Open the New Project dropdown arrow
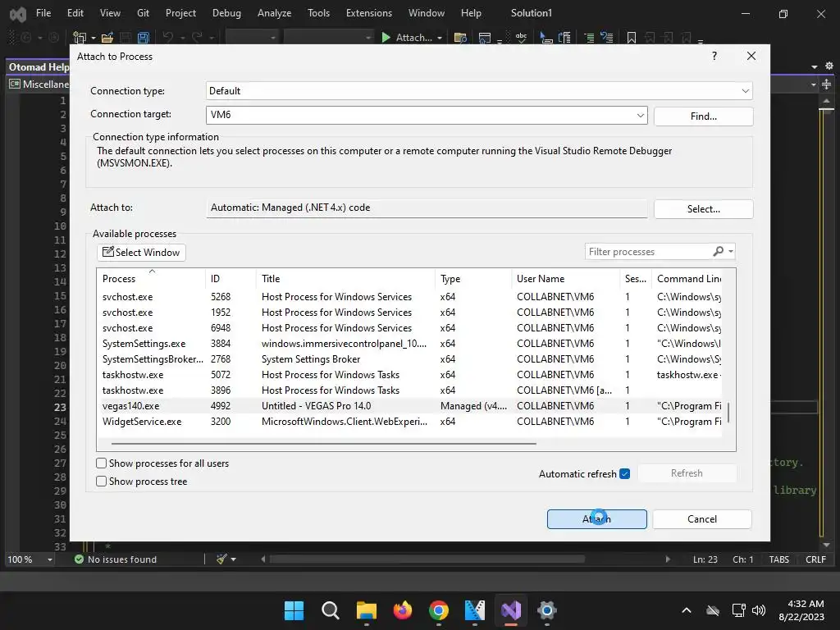 [94, 38]
